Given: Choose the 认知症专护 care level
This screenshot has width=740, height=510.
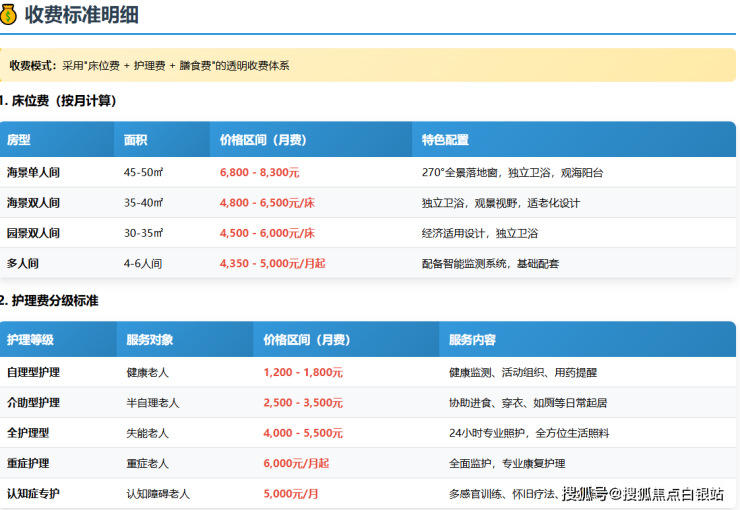Looking at the screenshot, I should (33, 493).
